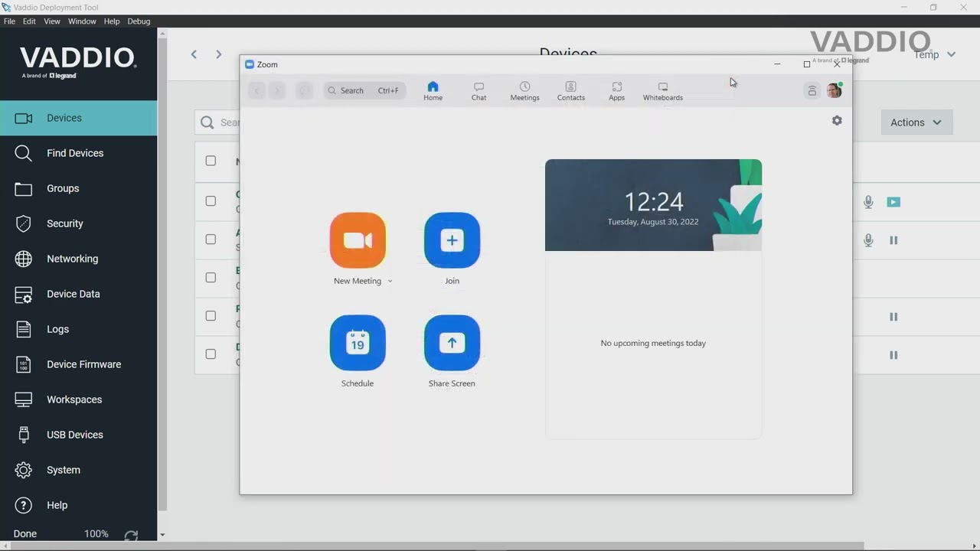
Task: Open Find Devices in Vaddio sidebar
Action: pyautogui.click(x=79, y=153)
